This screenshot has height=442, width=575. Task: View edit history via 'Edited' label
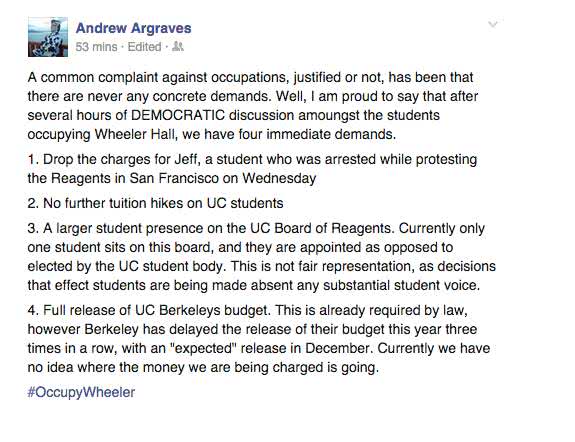(x=144, y=47)
